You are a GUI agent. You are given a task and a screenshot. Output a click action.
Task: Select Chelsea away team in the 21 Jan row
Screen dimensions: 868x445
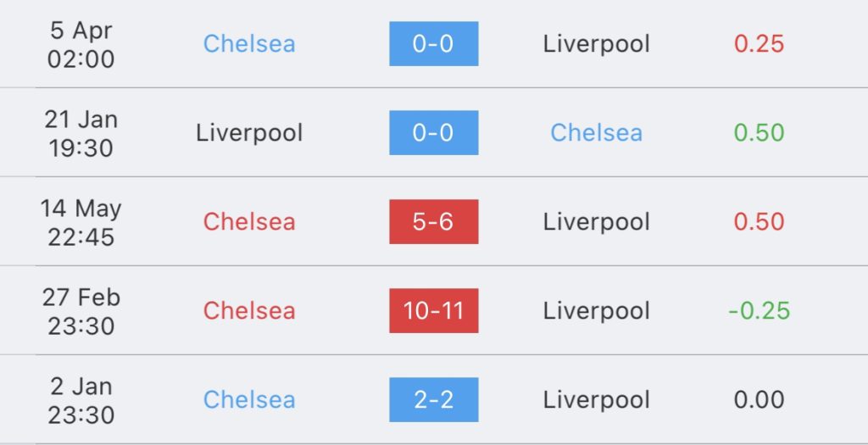click(596, 133)
